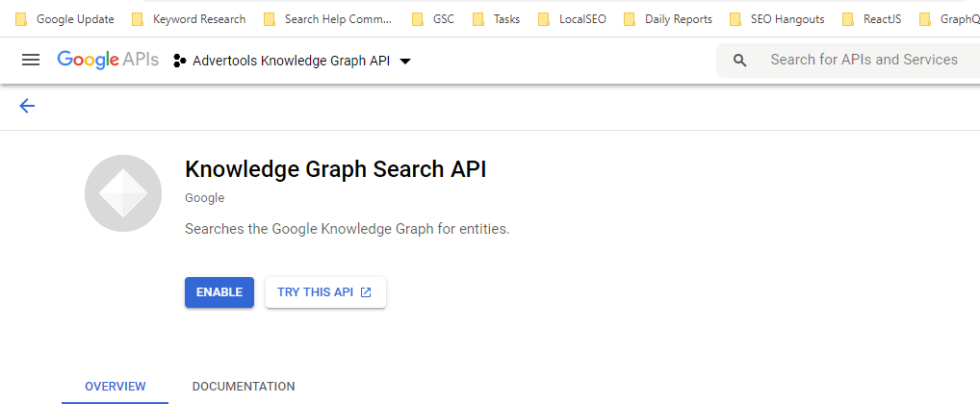Click the search magnifier icon

tap(740, 61)
